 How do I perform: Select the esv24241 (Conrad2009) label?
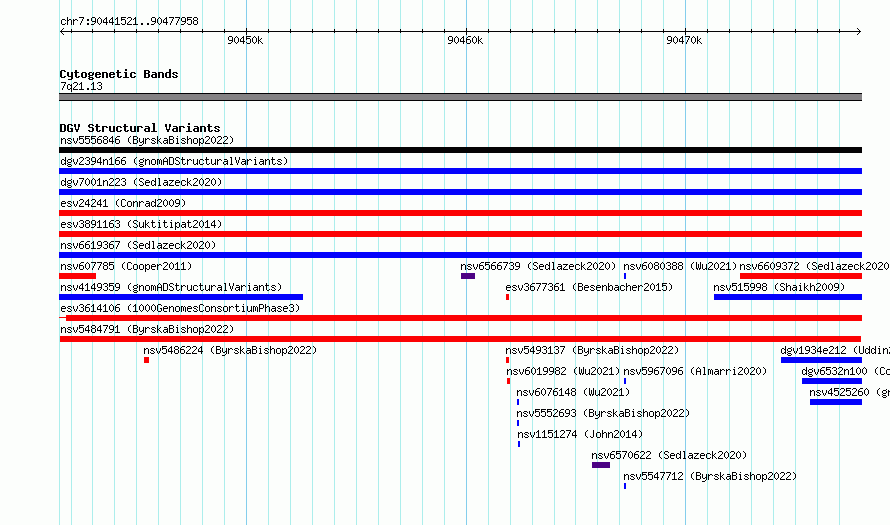coord(123,203)
